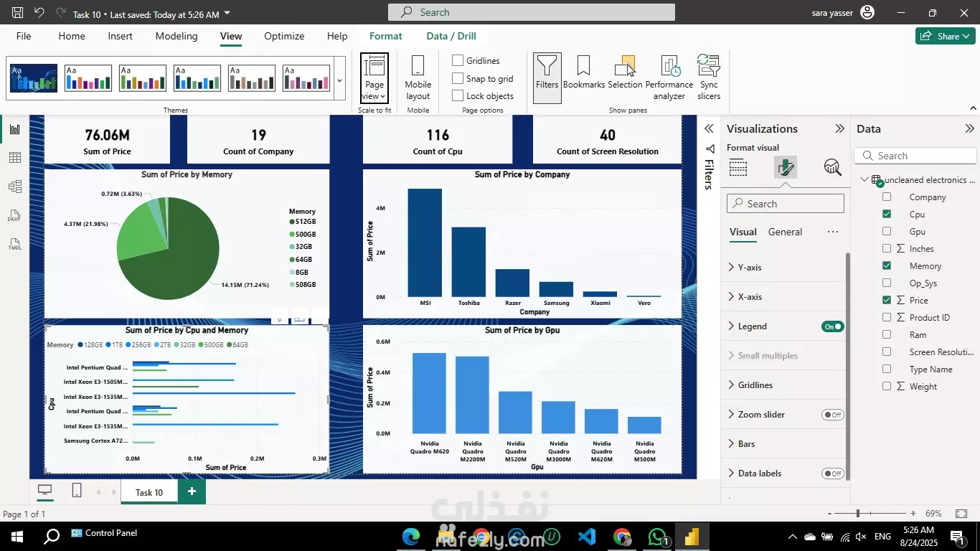Turn on the Zoom slider toggle
The image size is (980, 551).
click(x=833, y=415)
